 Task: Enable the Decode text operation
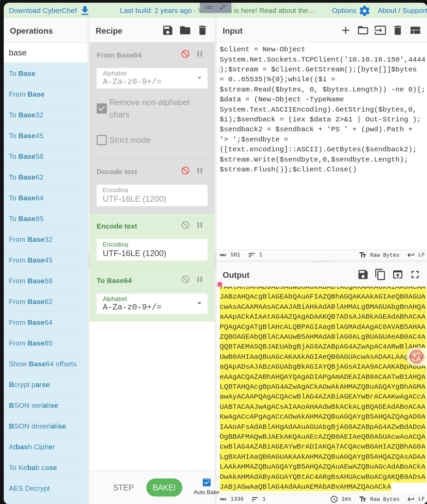click(185, 170)
